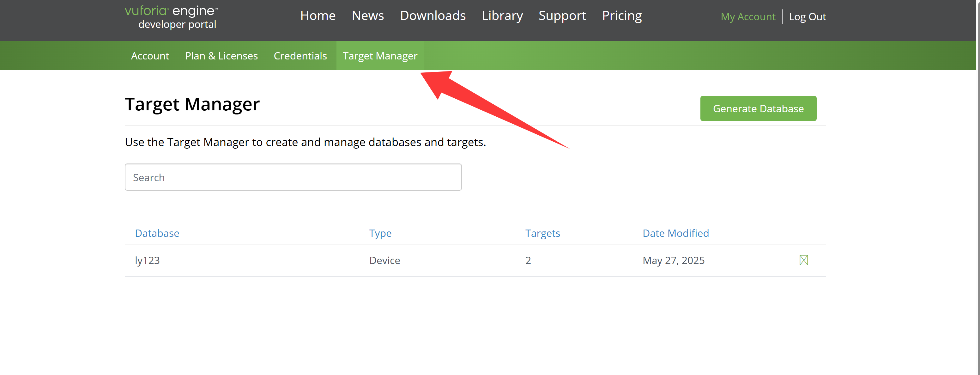Open the Support page
Image resolution: width=980 pixels, height=375 pixels.
(x=562, y=15)
